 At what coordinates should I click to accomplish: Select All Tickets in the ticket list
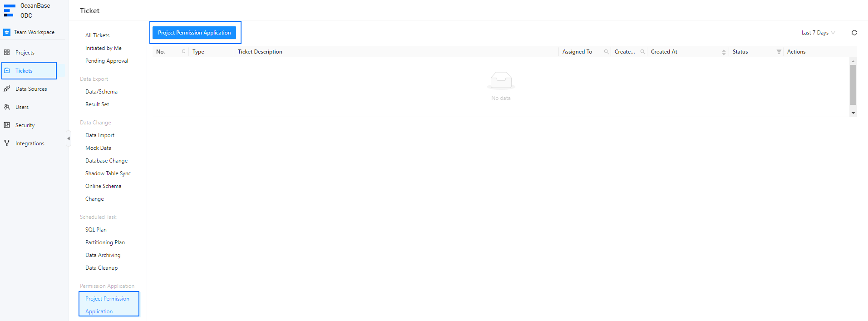coord(97,35)
